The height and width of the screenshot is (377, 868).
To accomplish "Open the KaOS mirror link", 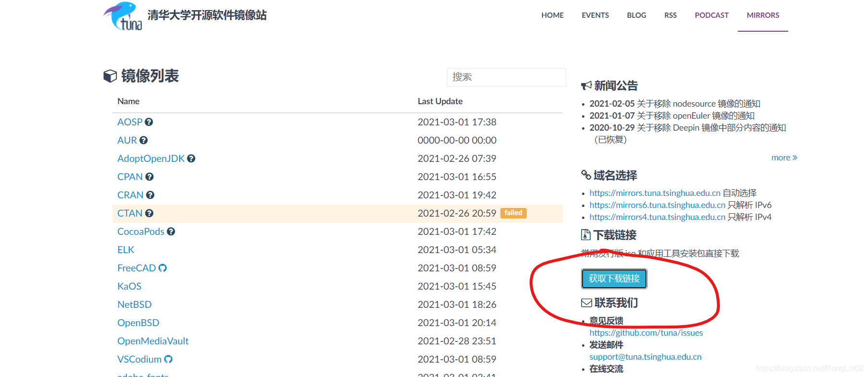I will tap(129, 286).
